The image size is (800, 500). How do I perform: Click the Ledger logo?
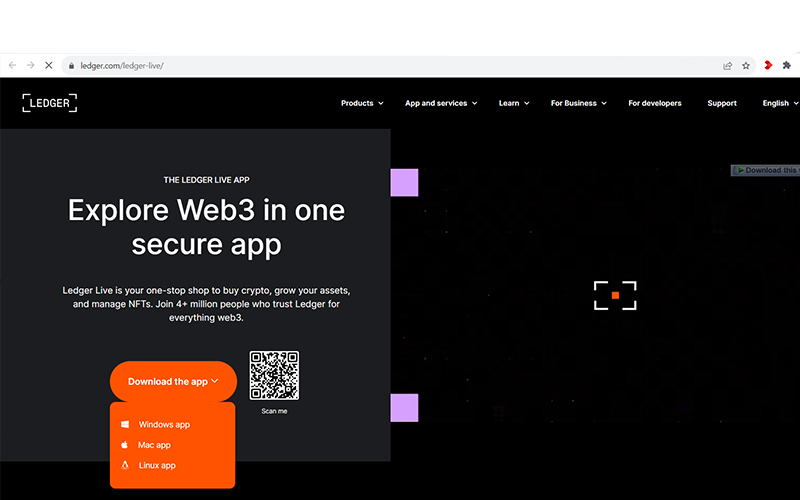[49, 103]
